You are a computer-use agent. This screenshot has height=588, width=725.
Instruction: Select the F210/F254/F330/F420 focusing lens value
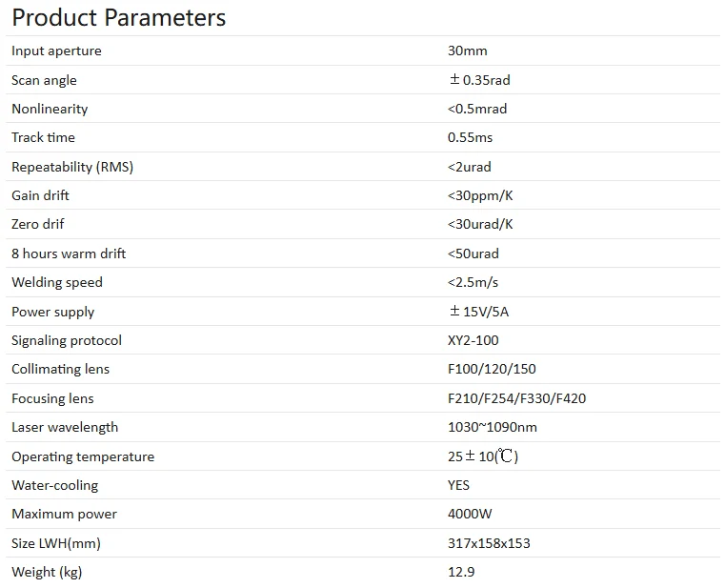pos(516,398)
